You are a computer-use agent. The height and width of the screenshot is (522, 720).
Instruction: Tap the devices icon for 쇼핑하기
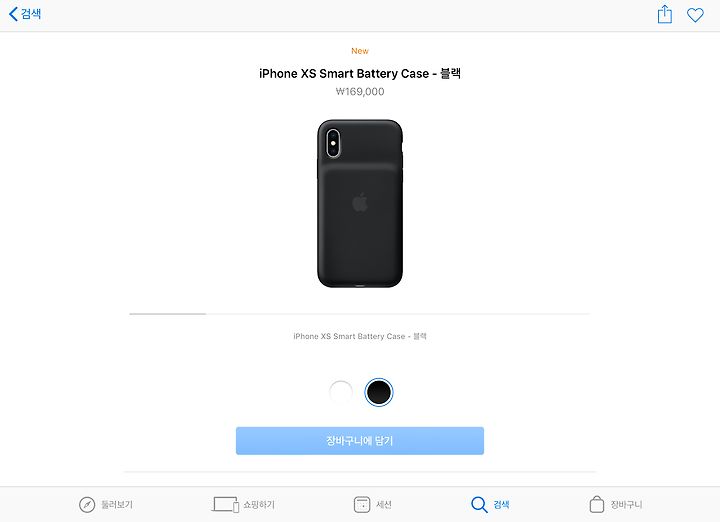[x=225, y=505]
